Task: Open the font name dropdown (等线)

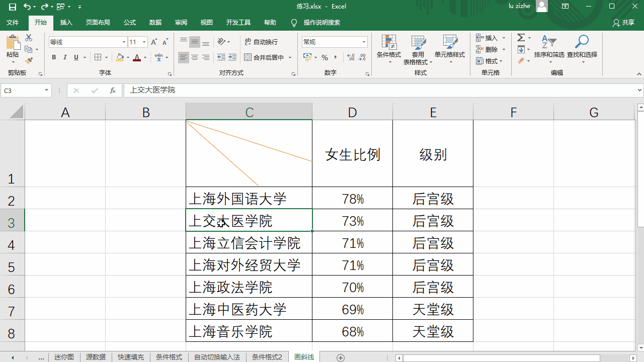Action: tap(124, 42)
